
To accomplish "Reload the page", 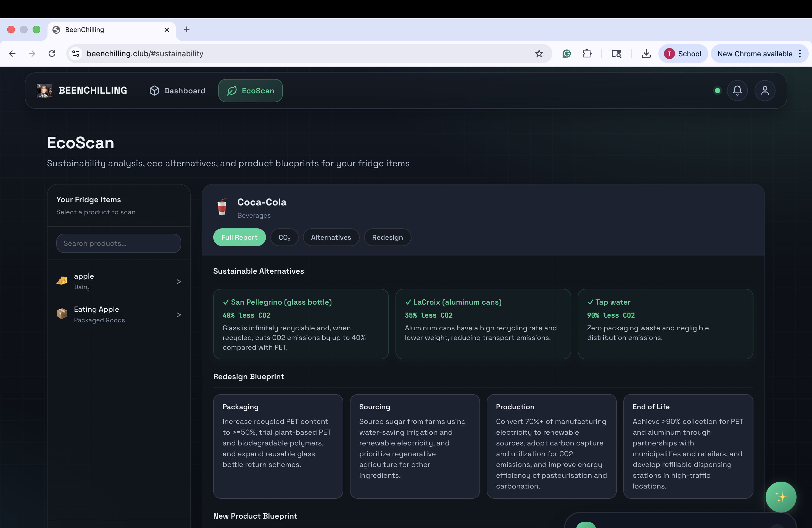I will point(52,54).
